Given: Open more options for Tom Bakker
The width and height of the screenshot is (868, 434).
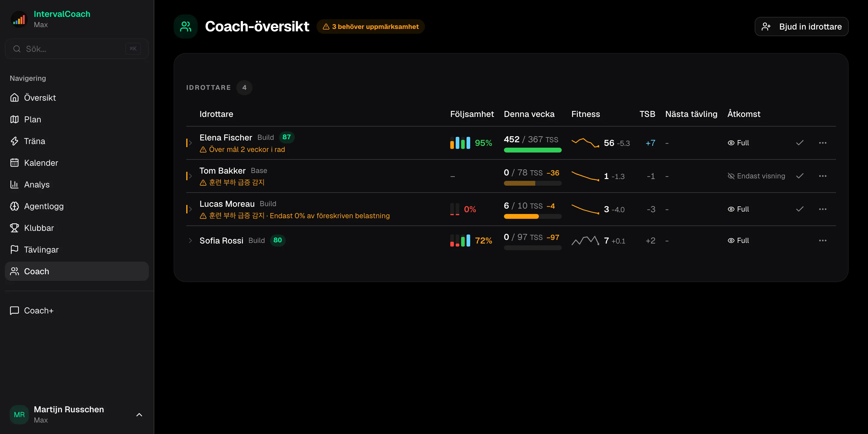Looking at the screenshot, I should (x=822, y=176).
